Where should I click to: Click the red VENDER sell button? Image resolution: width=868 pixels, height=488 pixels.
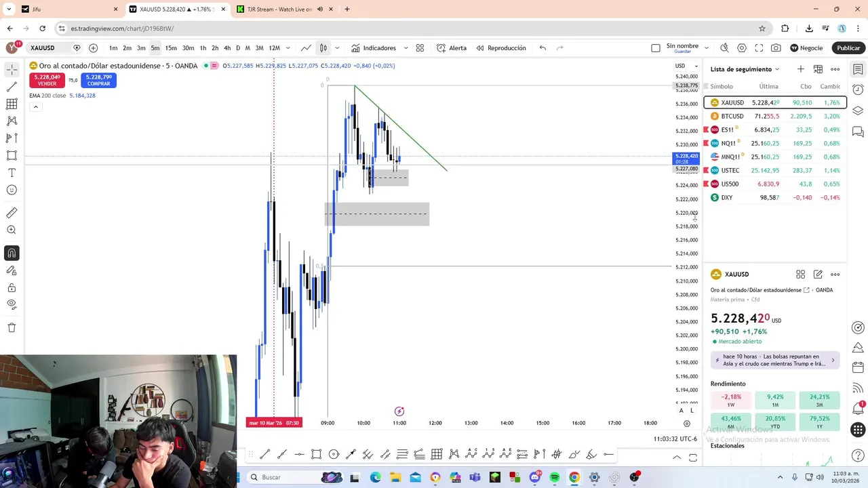[x=47, y=80]
